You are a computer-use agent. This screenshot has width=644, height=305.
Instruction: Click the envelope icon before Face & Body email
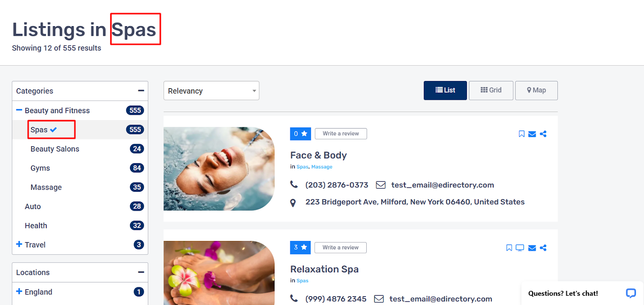tap(380, 185)
